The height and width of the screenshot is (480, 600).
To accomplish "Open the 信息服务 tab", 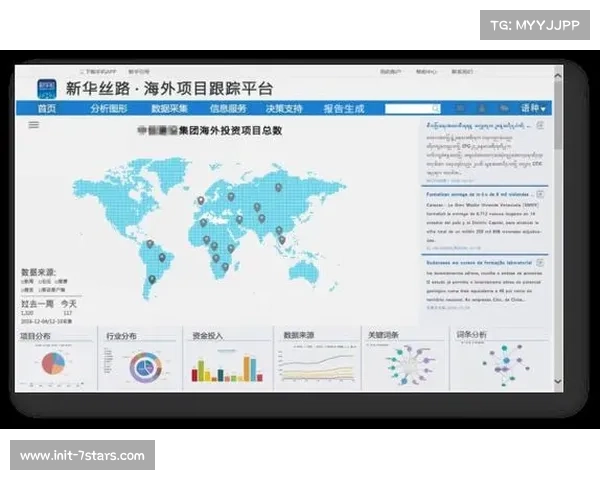I will tap(228, 109).
